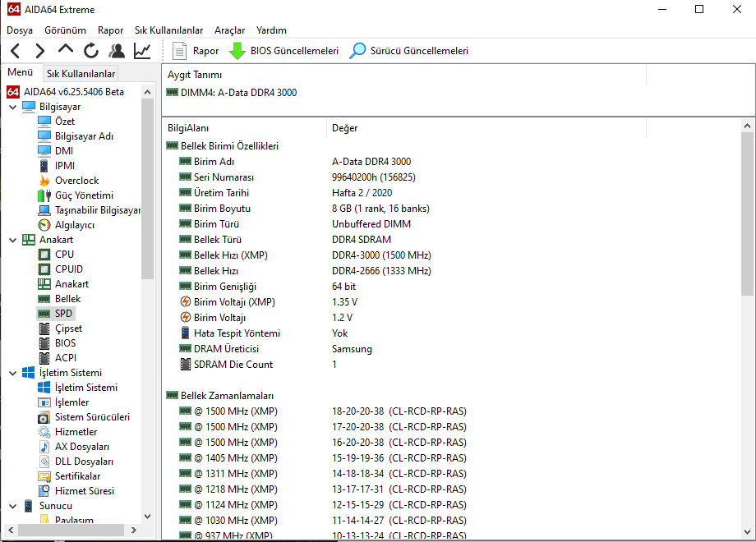The height and width of the screenshot is (542, 756).
Task: Open the user management icon
Action: point(117,51)
